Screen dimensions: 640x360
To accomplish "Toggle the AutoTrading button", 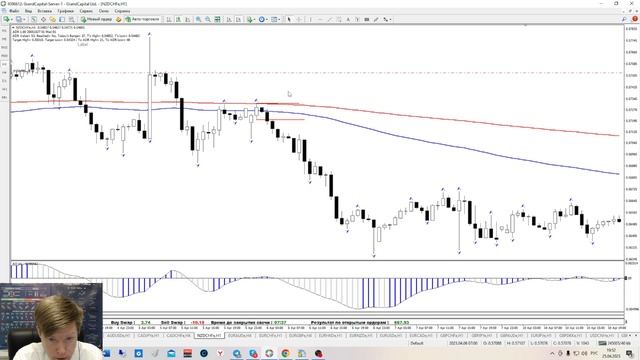I will pyautogui.click(x=142, y=19).
